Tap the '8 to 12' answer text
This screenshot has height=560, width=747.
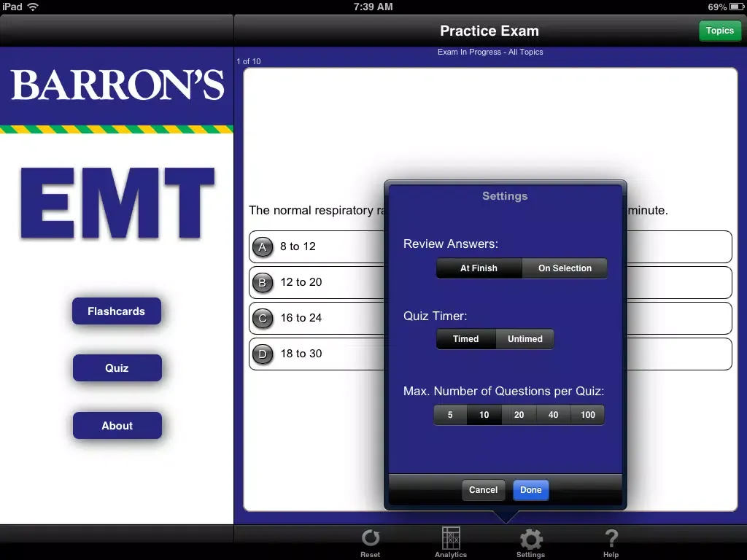(x=298, y=246)
